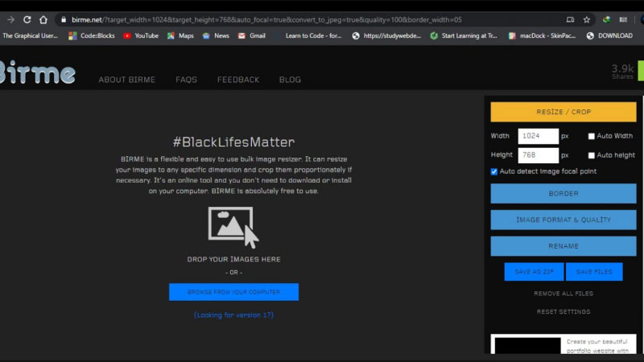Click REMOVE ALL FILES
The width and height of the screenshot is (644, 362).
point(563,294)
